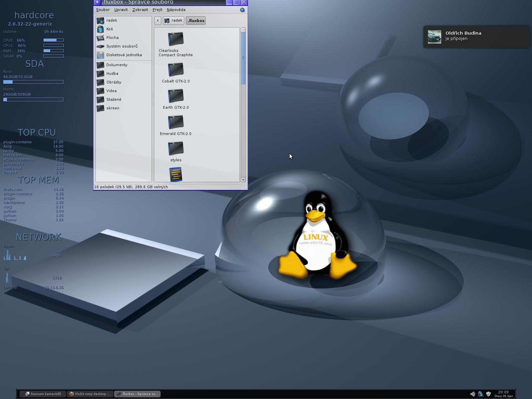Image resolution: width=532 pixels, height=399 pixels.
Task: Open the Přejít menu
Action: [157, 10]
